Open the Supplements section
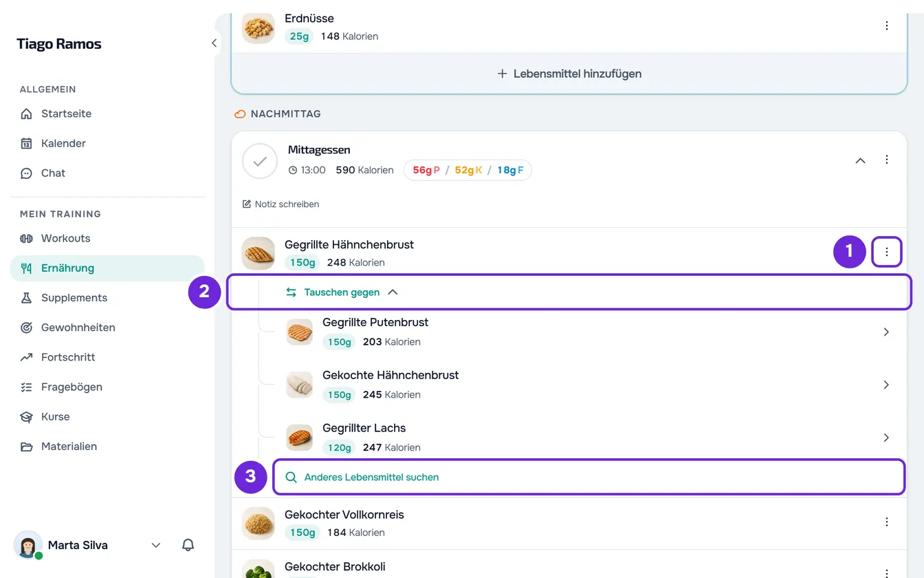924x578 pixels. 107,297
